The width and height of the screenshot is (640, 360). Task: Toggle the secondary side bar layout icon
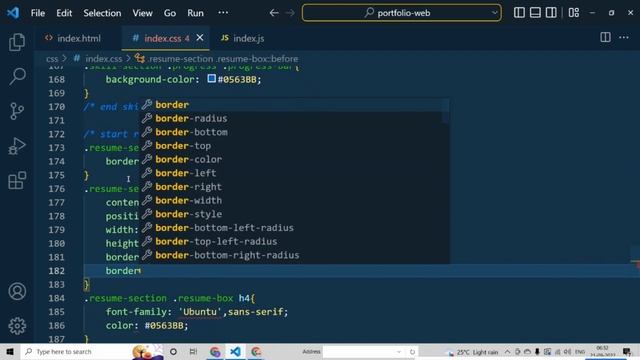tap(551, 13)
